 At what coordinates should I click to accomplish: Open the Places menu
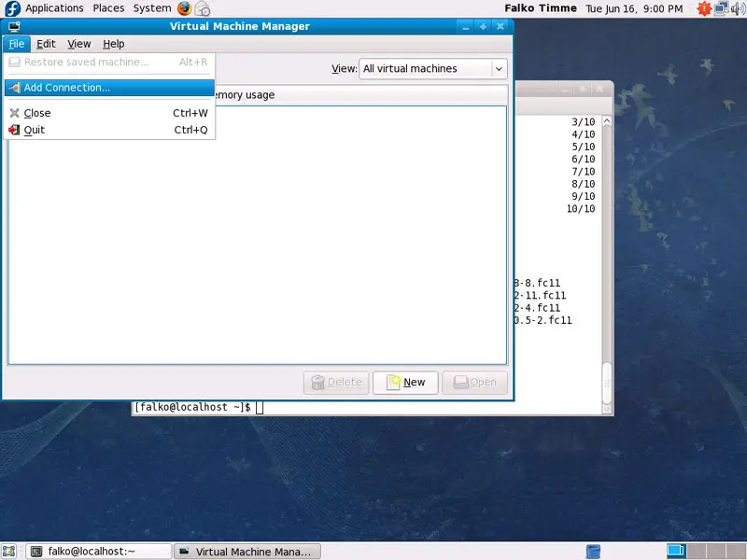click(108, 8)
